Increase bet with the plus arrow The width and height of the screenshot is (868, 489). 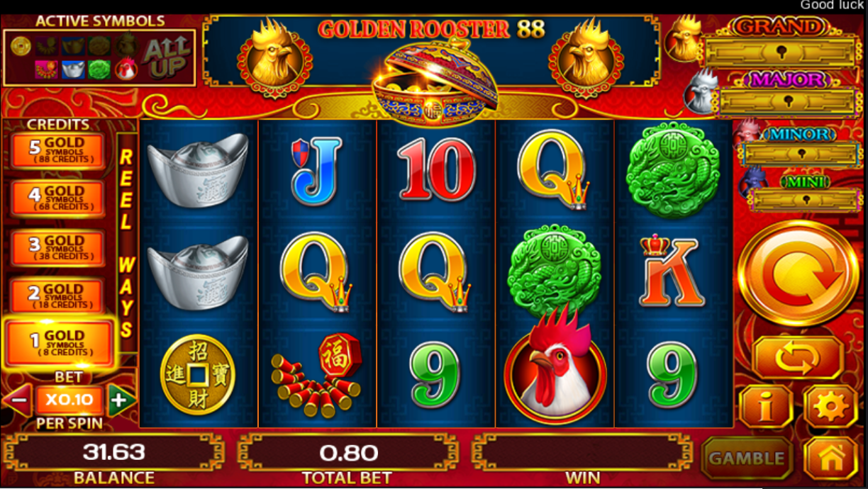click(121, 400)
